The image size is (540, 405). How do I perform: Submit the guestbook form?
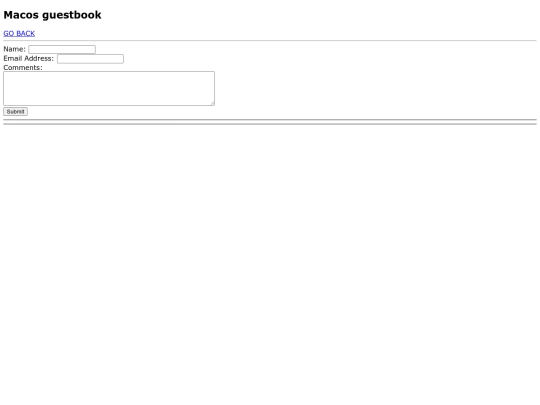15,112
